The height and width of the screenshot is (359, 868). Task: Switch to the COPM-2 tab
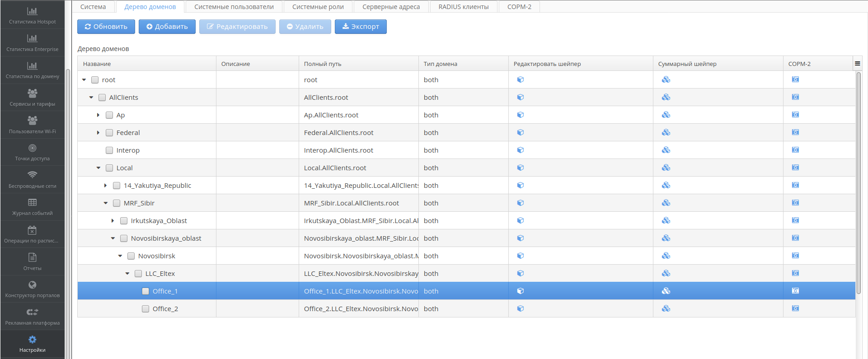(519, 7)
